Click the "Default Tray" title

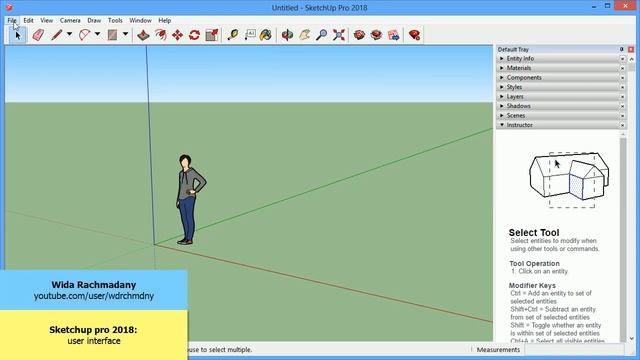[513, 49]
